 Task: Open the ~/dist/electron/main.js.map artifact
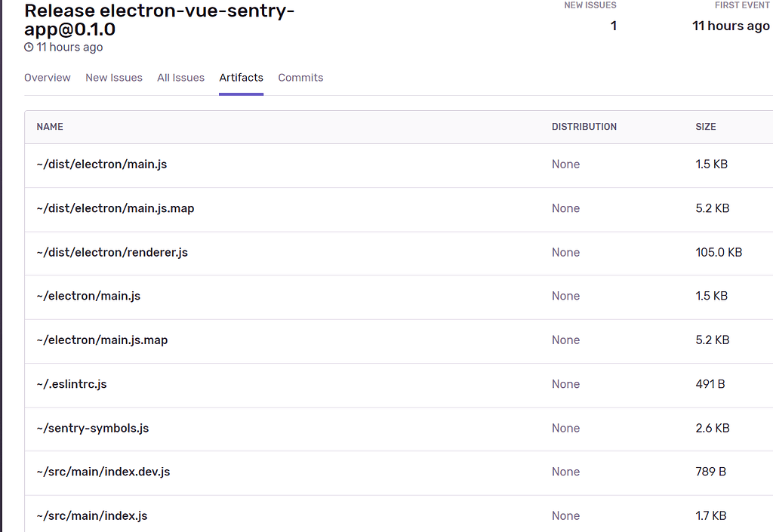115,208
